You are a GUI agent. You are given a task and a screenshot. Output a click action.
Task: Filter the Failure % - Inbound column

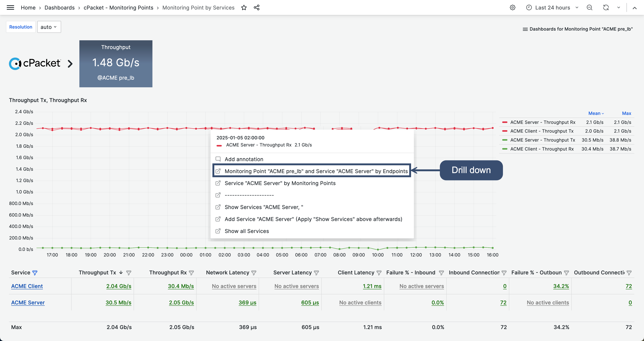[441, 273]
